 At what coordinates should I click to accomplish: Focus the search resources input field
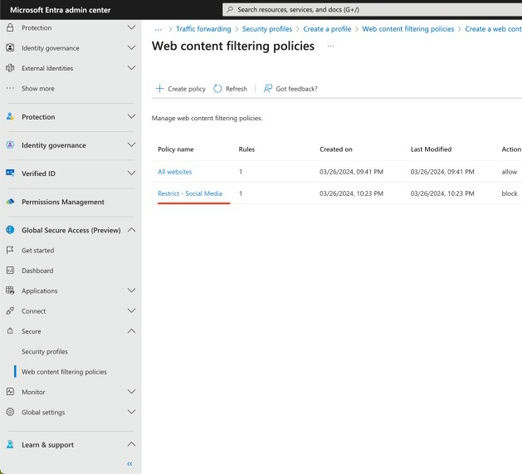[372, 10]
